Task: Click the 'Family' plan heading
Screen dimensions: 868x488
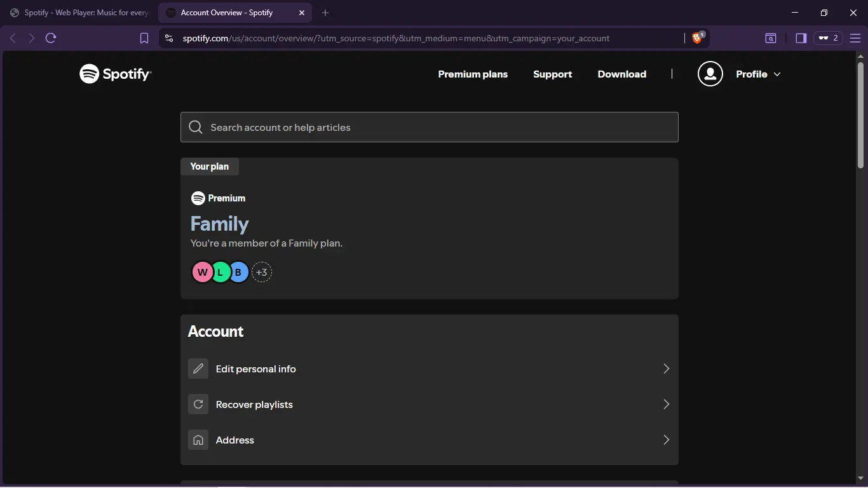Action: pos(220,224)
